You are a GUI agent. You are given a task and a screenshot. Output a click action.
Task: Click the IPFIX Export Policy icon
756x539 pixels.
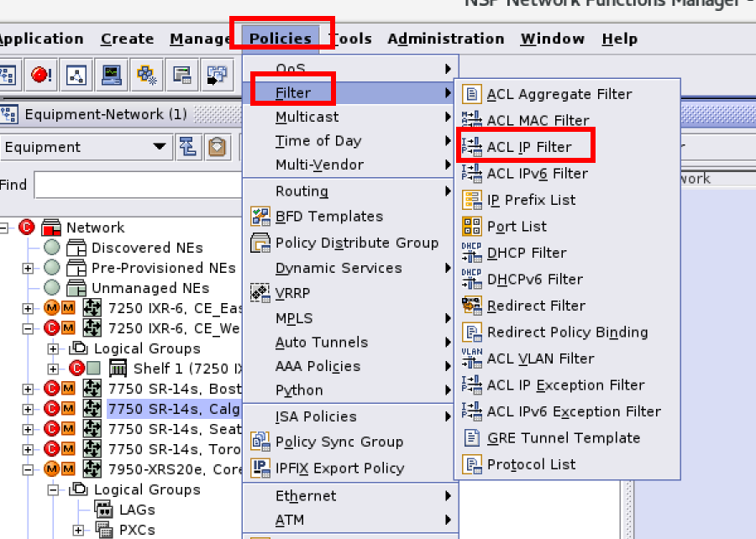click(x=260, y=468)
